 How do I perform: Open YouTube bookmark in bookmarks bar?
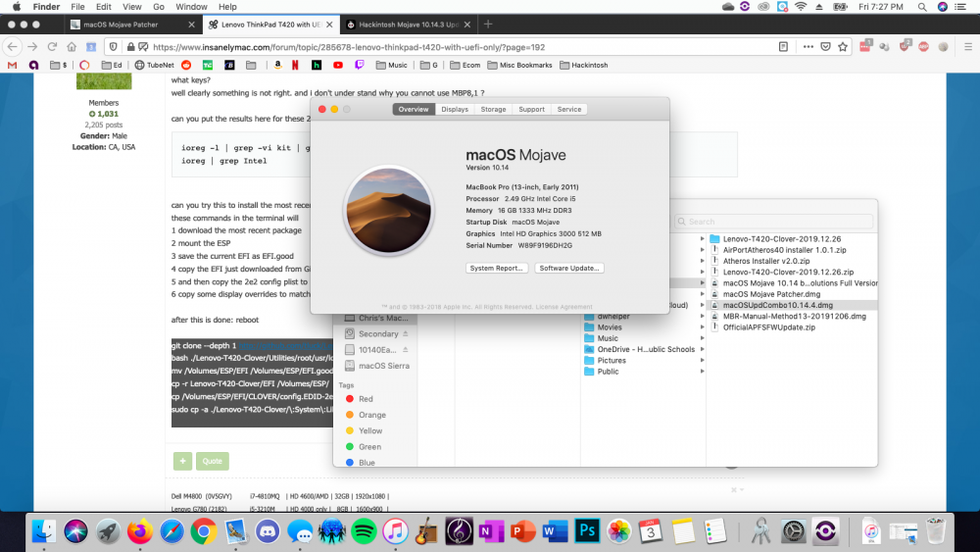tap(338, 65)
